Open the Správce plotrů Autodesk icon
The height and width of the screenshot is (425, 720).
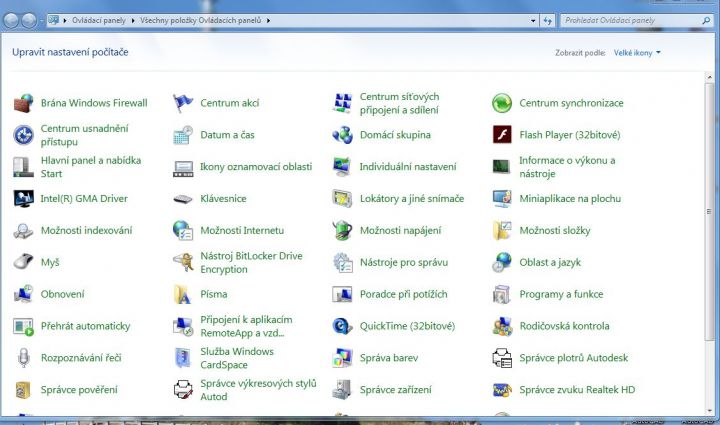coord(502,358)
